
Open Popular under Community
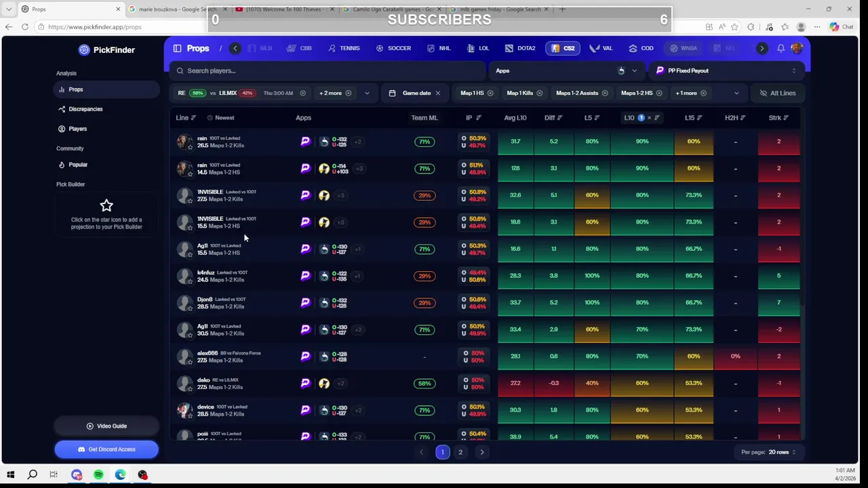pyautogui.click(x=106, y=165)
